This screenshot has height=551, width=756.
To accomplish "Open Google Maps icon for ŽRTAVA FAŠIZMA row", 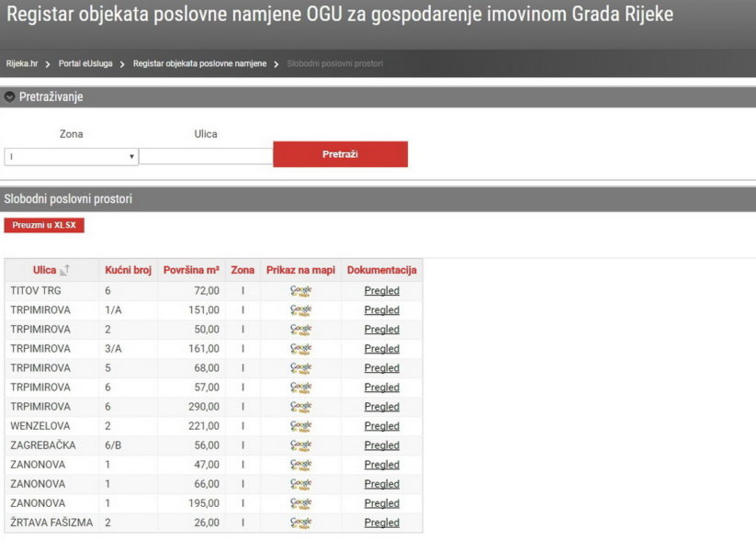I will pyautogui.click(x=300, y=523).
